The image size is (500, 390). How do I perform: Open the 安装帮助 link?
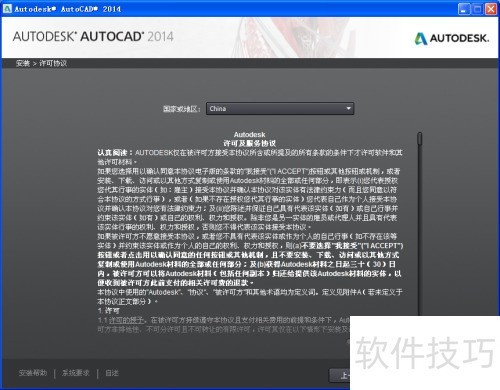pos(33,373)
